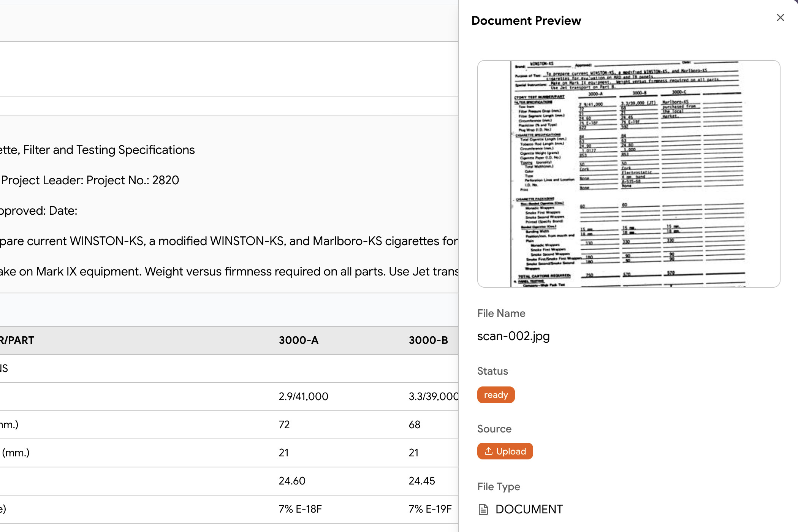
Task: Click the 68 value in 3000-B column
Action: pos(415,424)
